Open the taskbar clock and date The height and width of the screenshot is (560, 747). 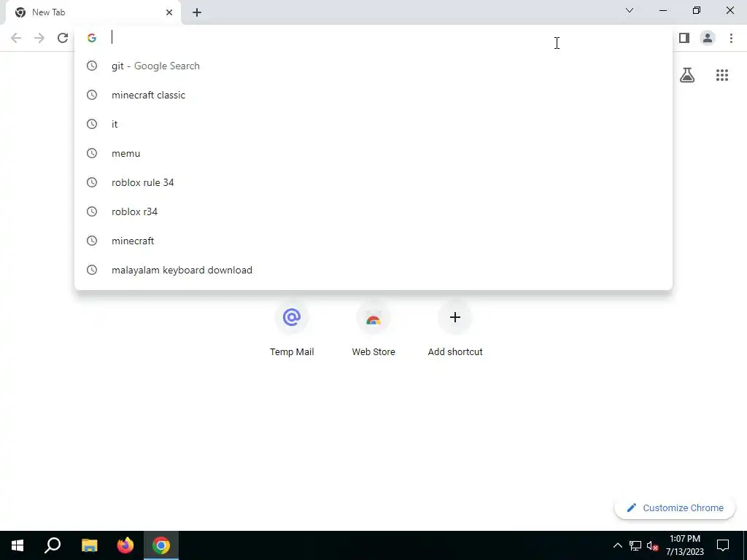pos(684,545)
